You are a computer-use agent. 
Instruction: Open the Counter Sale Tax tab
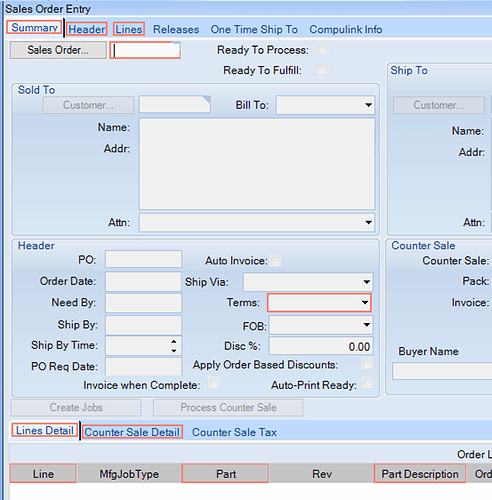tap(234, 432)
